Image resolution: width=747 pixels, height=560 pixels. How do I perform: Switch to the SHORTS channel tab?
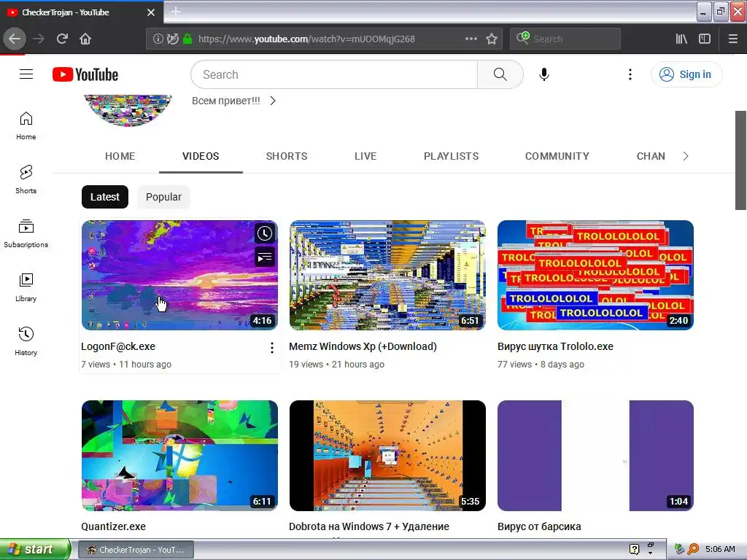pos(286,156)
